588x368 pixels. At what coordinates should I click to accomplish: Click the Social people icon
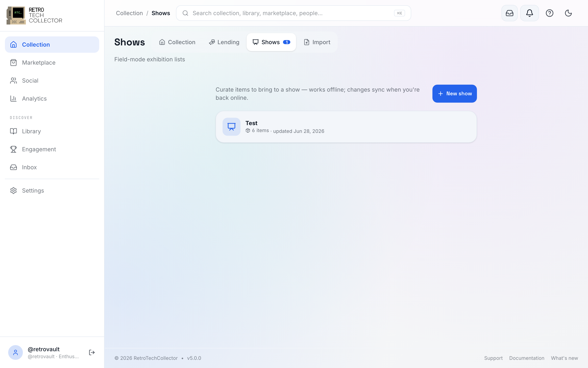coord(13,81)
